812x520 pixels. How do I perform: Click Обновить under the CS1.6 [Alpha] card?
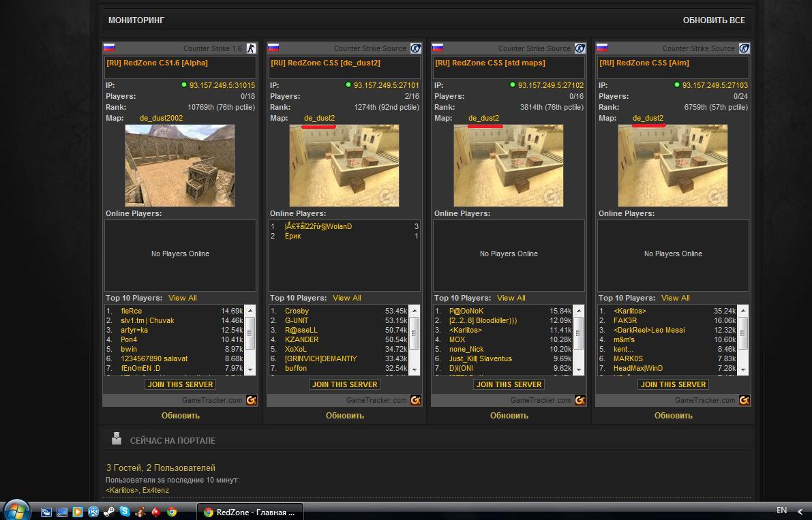(x=180, y=416)
